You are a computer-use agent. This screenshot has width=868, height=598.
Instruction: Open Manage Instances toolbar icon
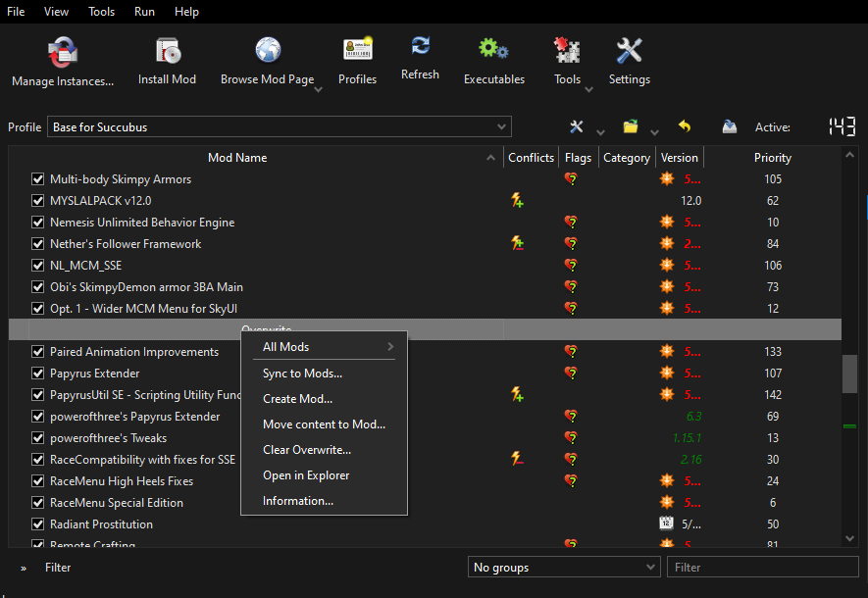pos(63,51)
